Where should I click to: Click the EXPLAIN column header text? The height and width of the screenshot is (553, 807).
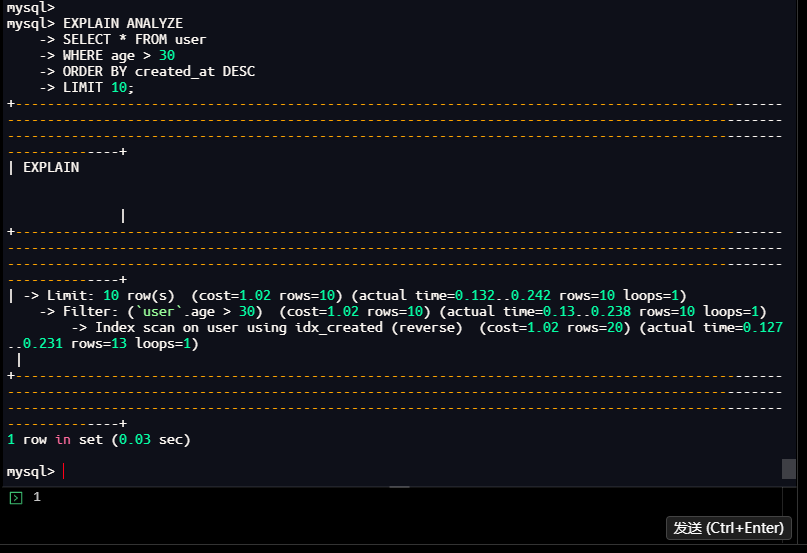tap(51, 167)
